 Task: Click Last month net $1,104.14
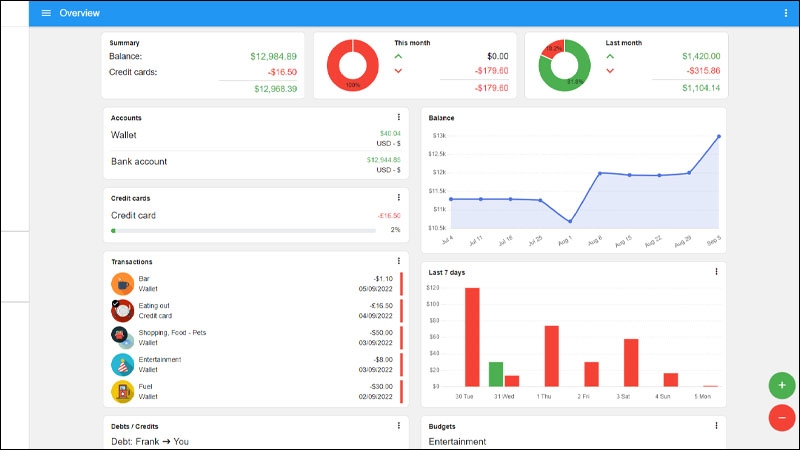(x=701, y=88)
